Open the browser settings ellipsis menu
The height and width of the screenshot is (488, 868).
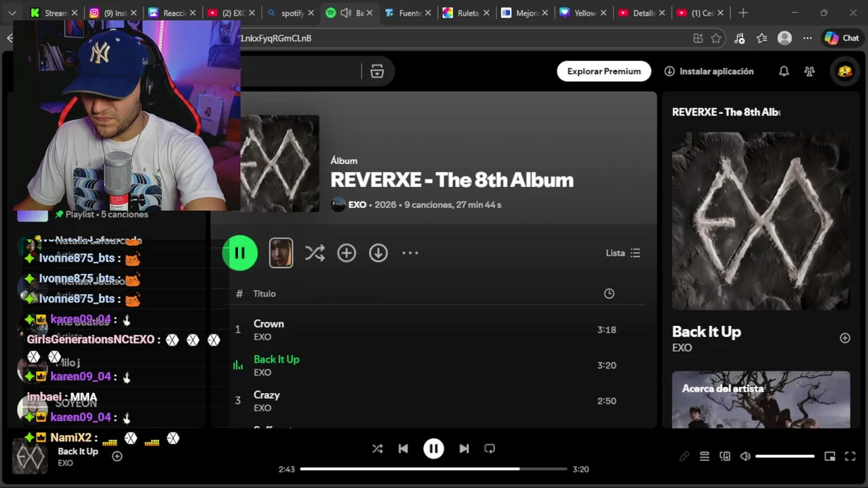pyautogui.click(x=807, y=39)
